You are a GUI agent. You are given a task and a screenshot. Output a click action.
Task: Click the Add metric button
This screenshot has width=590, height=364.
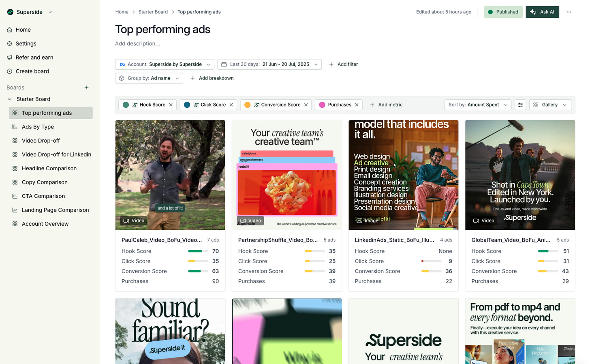(386, 105)
